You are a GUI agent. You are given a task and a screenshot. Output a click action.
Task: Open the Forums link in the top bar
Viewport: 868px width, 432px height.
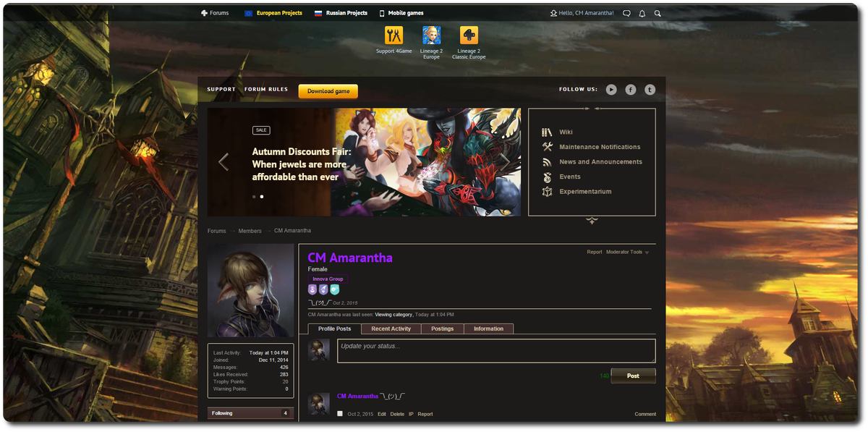[215, 13]
